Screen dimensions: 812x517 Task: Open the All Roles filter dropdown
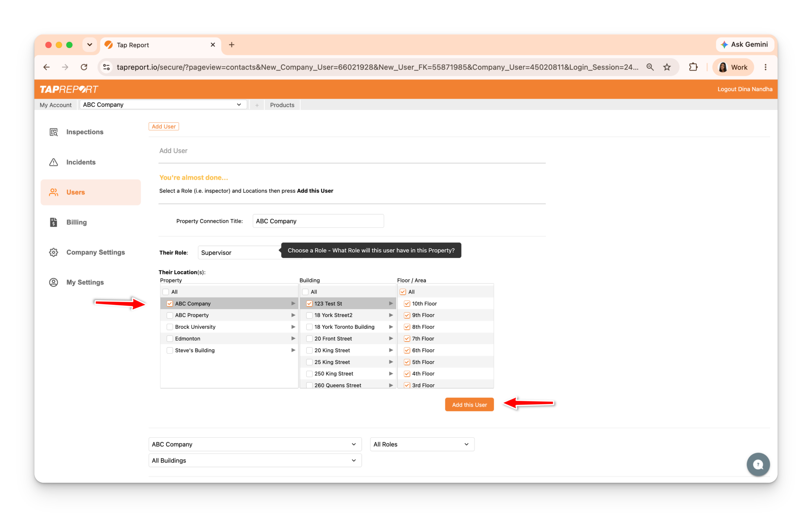click(x=422, y=444)
